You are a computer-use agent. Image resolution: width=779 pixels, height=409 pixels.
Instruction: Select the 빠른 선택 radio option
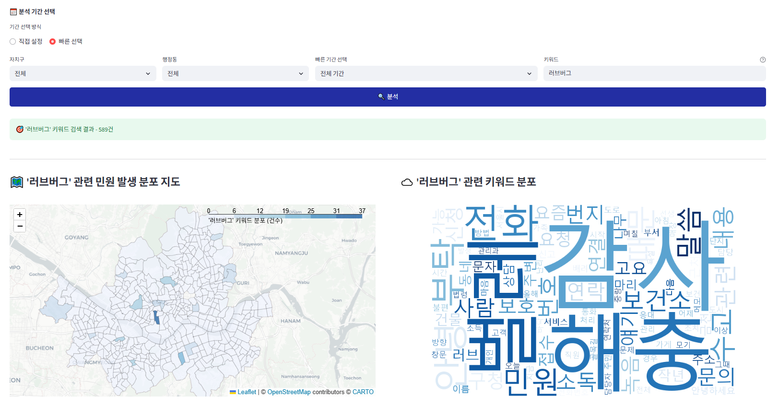pyautogui.click(x=52, y=41)
